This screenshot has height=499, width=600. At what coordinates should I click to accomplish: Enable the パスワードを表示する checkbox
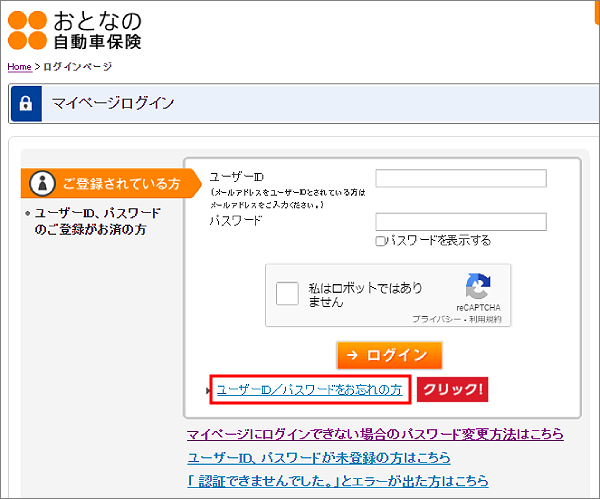pos(380,241)
